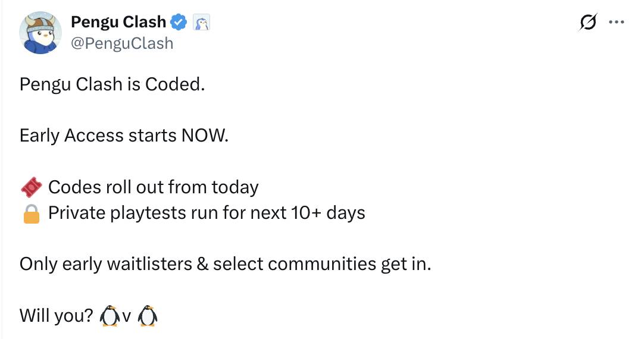The image size is (644, 339).
Task: Click the 'Early Access starts NOW.' line
Action: pos(124,136)
